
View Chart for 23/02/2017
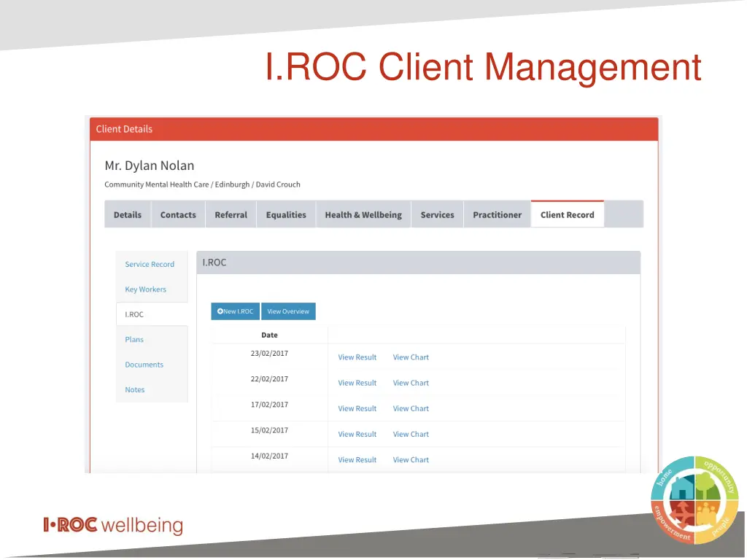coord(411,357)
